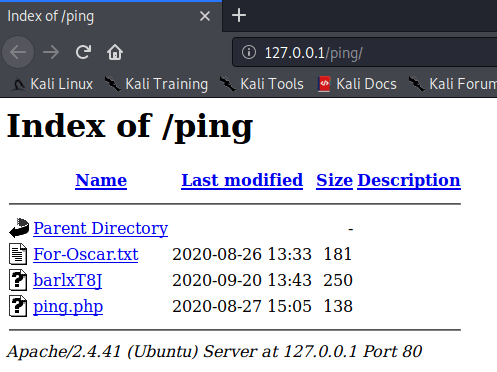Viewport: 497px width, 372px height.
Task: Go forward with the browser forward arrow
Action: pos(51,52)
